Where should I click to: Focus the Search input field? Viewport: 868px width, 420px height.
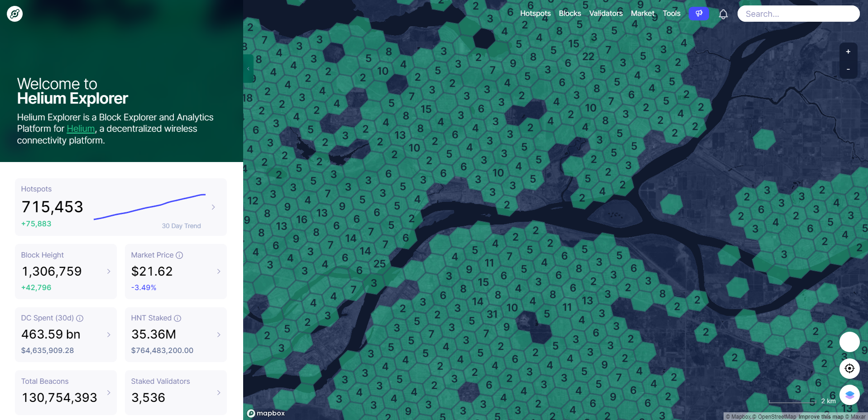pos(798,14)
